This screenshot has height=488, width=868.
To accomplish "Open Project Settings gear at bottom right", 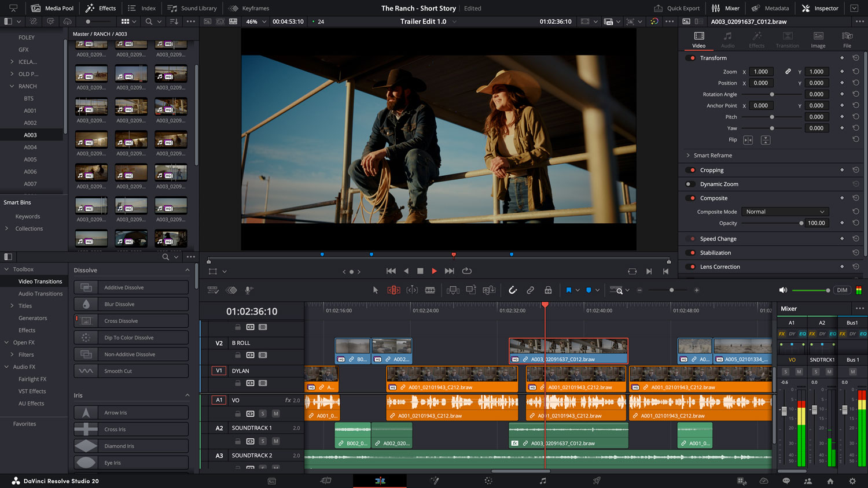I will tap(852, 480).
